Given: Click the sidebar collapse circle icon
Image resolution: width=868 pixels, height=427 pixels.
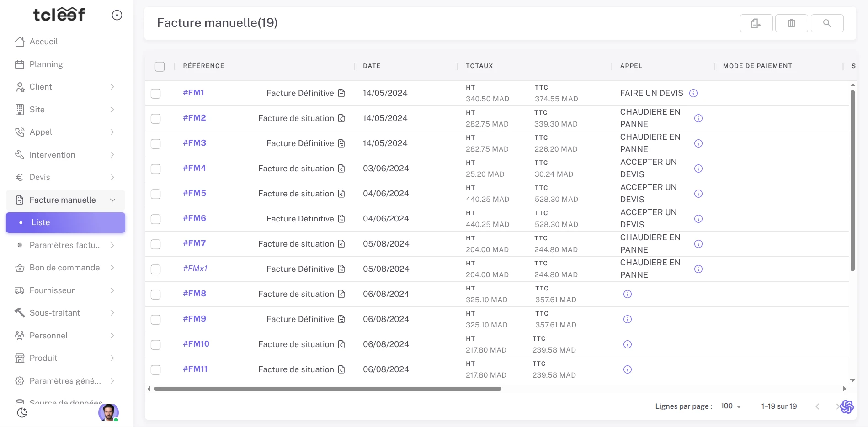Looking at the screenshot, I should point(117,16).
